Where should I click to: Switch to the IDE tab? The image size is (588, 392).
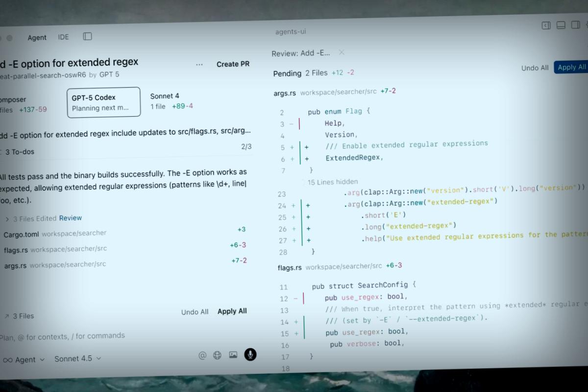tap(63, 37)
